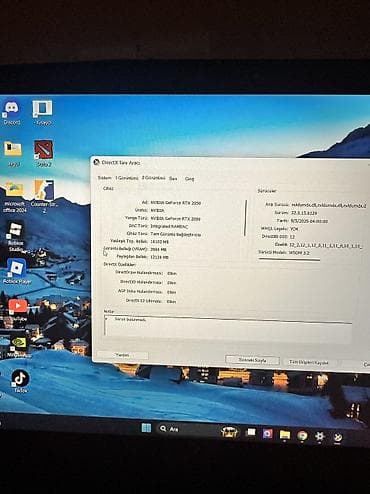Switch to the DirectX tool on the taskbar
Image resolution: width=370 pixels, height=494 pixels.
[338, 437]
